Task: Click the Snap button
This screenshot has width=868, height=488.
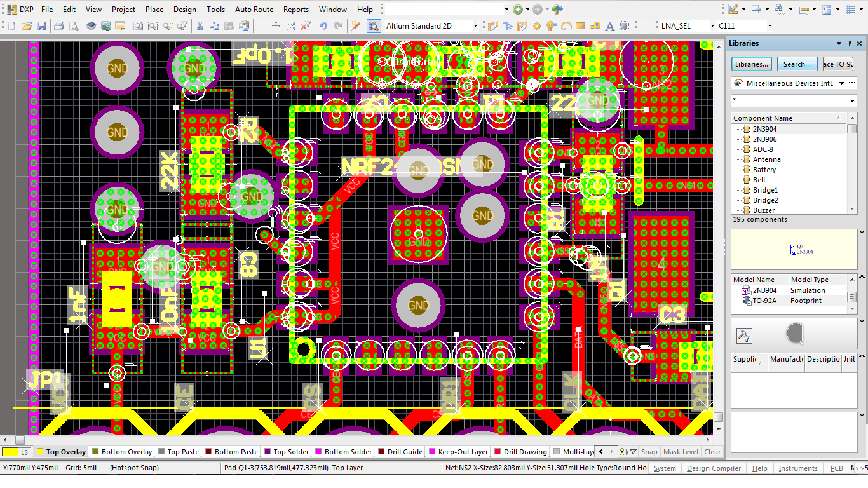Action: pos(649,452)
